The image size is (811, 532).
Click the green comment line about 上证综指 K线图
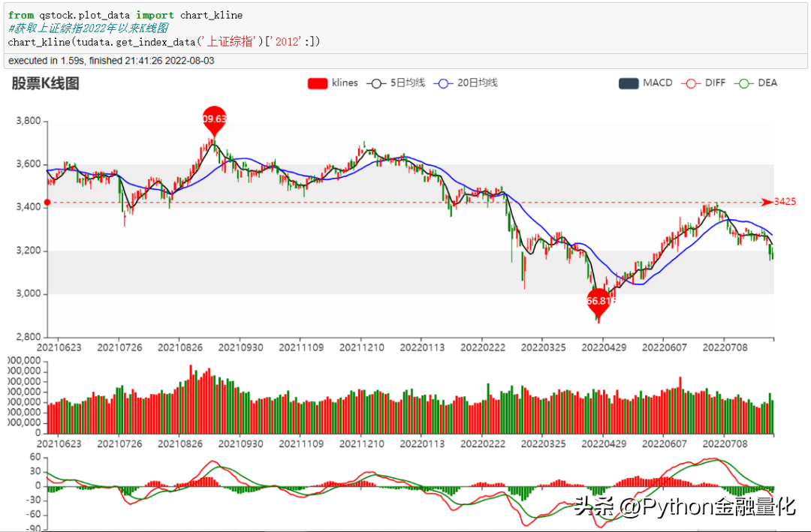[87, 28]
